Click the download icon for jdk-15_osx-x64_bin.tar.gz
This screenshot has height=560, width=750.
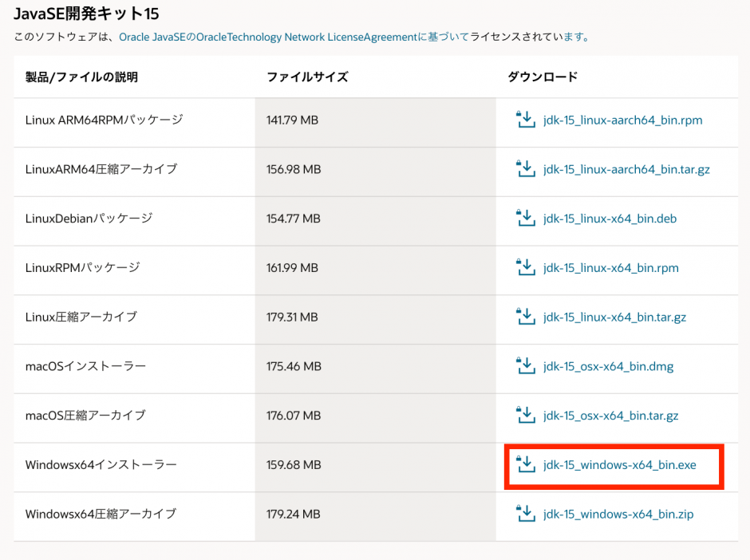click(526, 416)
